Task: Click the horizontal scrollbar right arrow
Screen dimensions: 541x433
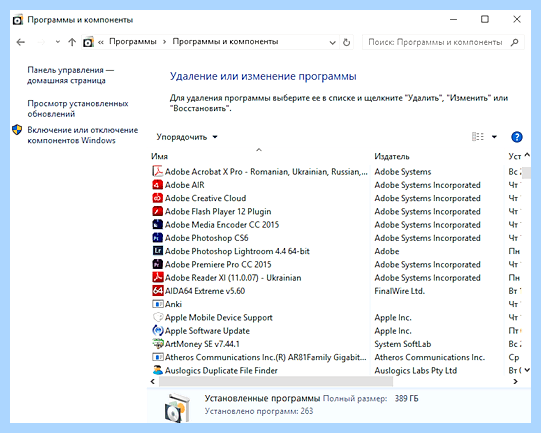Action: click(x=515, y=381)
